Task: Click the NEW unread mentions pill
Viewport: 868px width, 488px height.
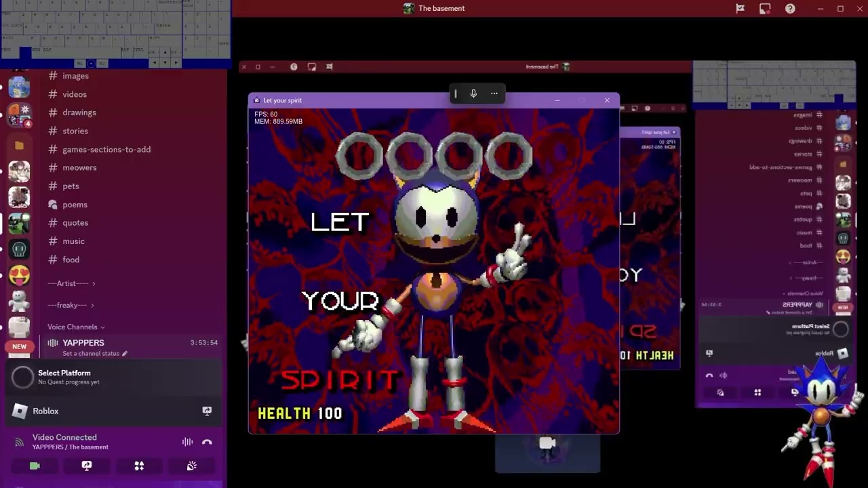Action: point(19,346)
